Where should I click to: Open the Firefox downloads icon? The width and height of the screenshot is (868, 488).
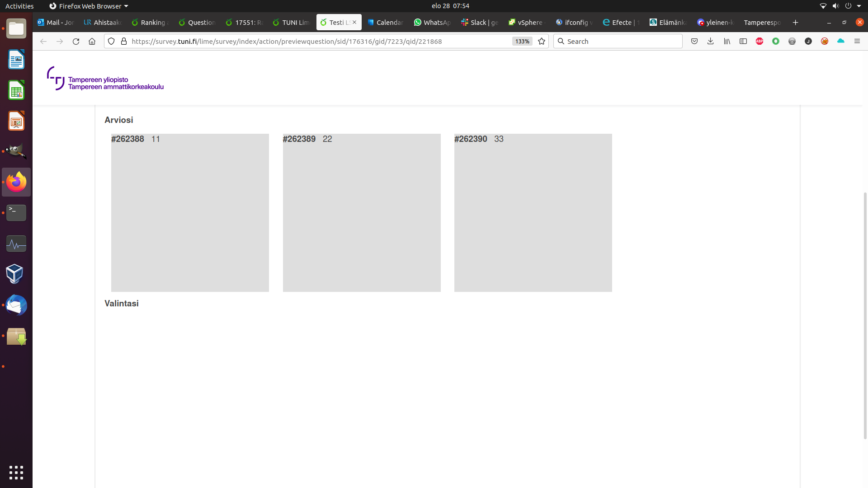(x=711, y=41)
